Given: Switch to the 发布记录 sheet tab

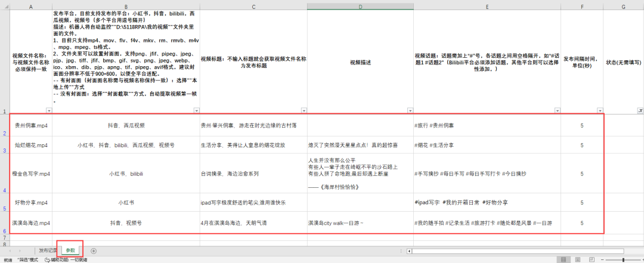Looking at the screenshot, I should tap(47, 250).
